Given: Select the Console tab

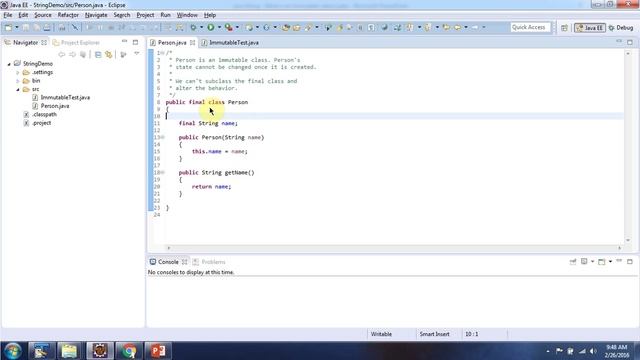Looking at the screenshot, I should (x=168, y=262).
